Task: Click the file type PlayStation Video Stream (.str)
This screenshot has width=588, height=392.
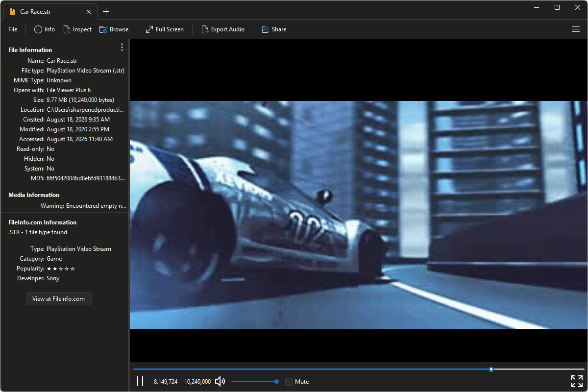Action: [x=85, y=71]
